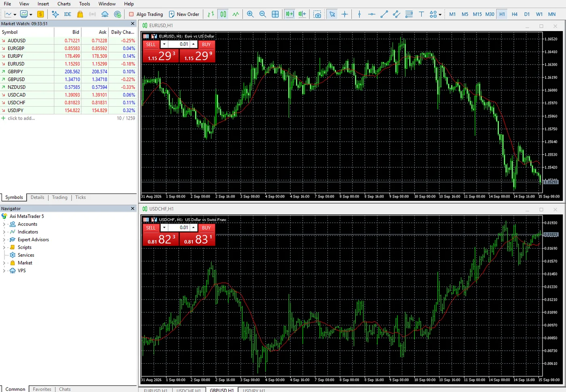
Task: Click 'click to add...' in Market Watch
Action: pyautogui.click(x=21, y=118)
